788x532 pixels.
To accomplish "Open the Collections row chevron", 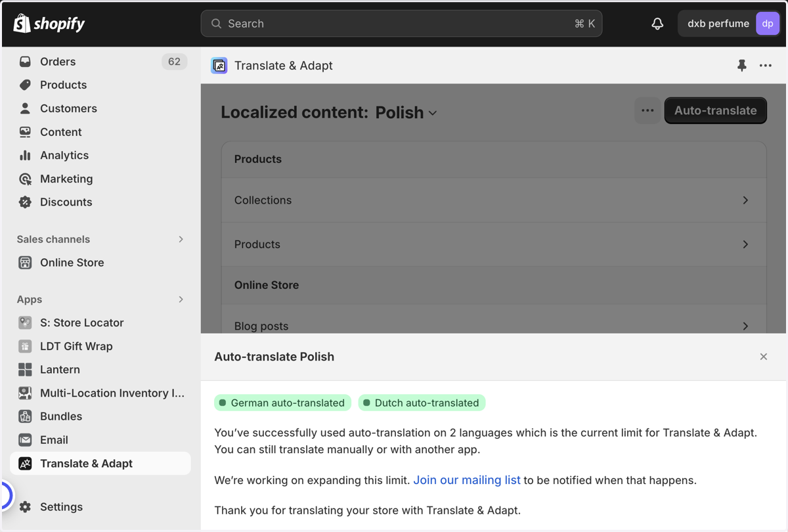I will point(745,200).
